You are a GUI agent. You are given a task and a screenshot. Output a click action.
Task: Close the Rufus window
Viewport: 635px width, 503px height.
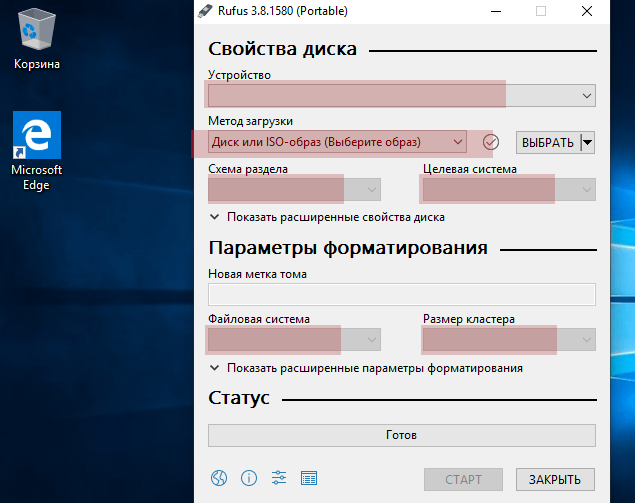tap(587, 11)
